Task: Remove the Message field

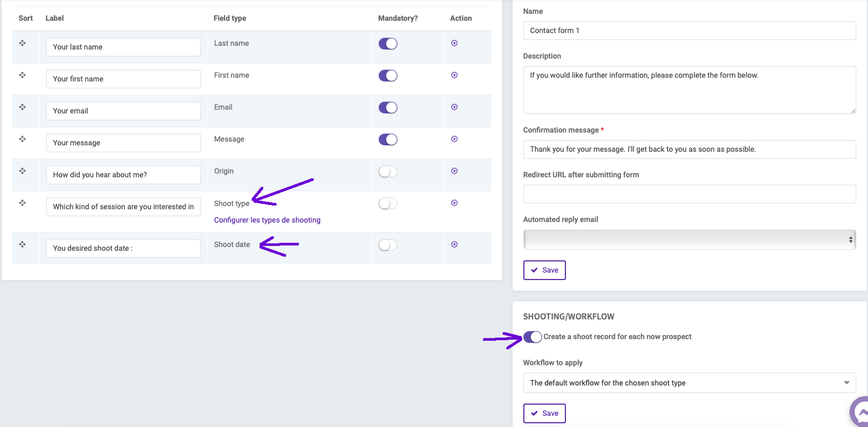Action: (454, 139)
